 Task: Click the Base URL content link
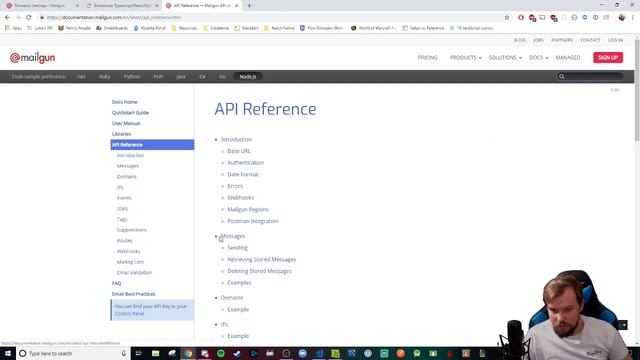tap(239, 151)
